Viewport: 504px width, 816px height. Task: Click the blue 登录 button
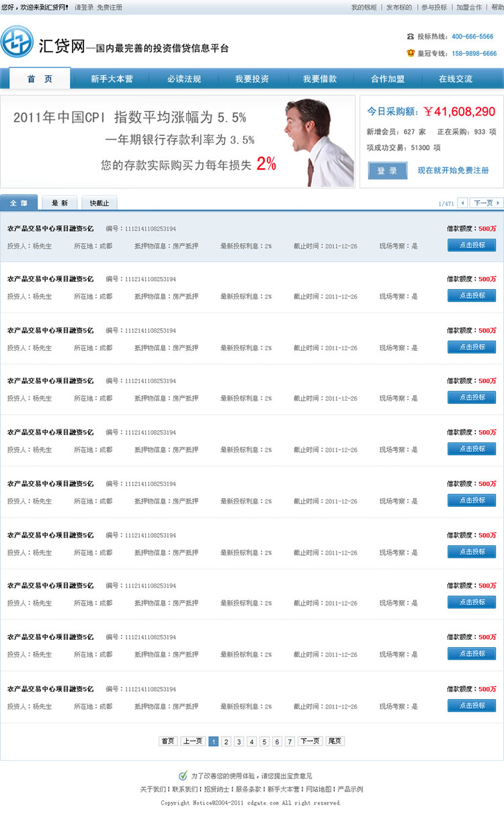point(387,171)
